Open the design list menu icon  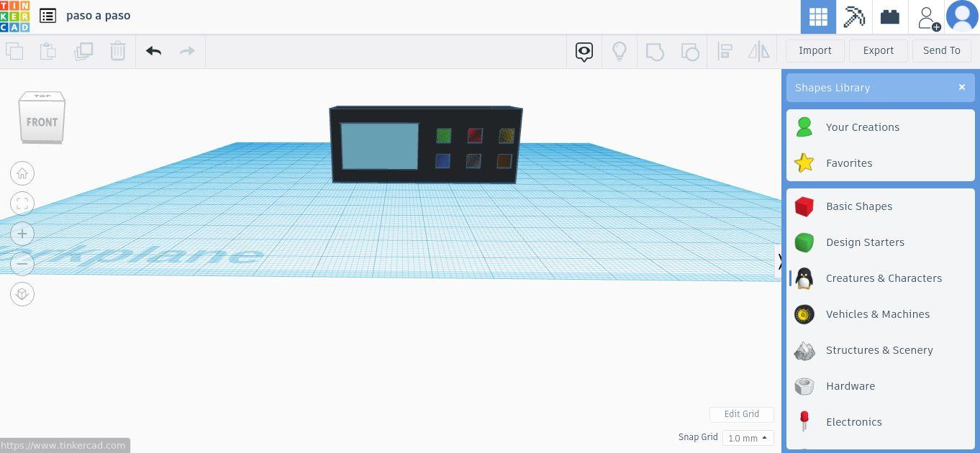(x=47, y=16)
